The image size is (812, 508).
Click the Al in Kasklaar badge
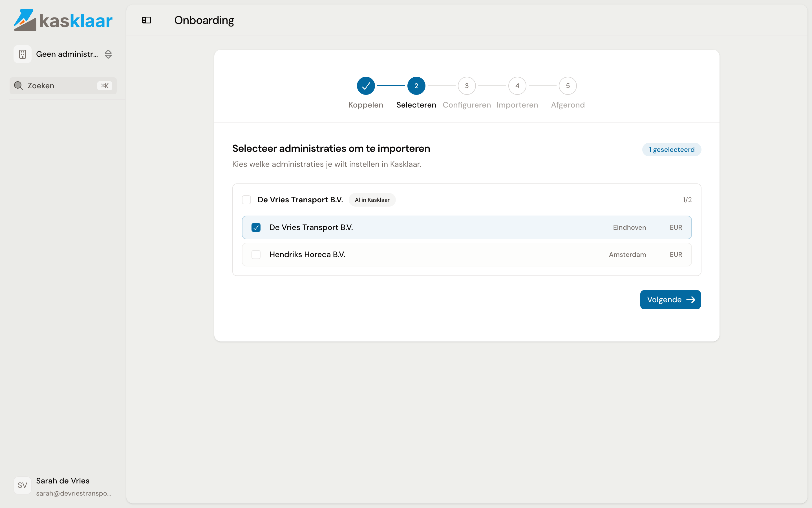click(372, 200)
